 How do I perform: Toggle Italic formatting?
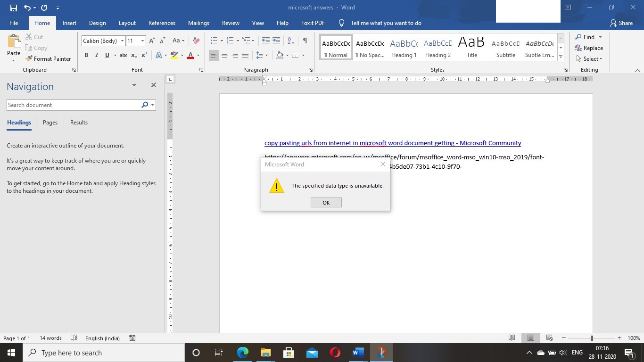click(97, 55)
